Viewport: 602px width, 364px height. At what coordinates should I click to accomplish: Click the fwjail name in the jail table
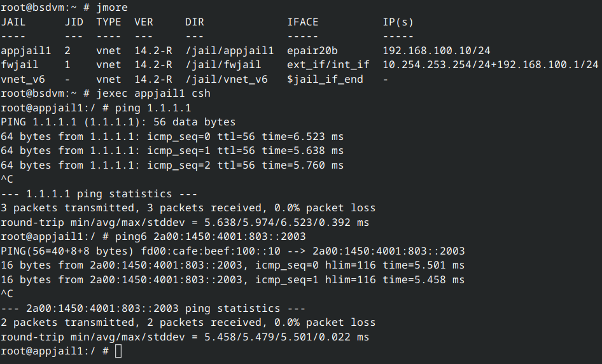click(20, 65)
